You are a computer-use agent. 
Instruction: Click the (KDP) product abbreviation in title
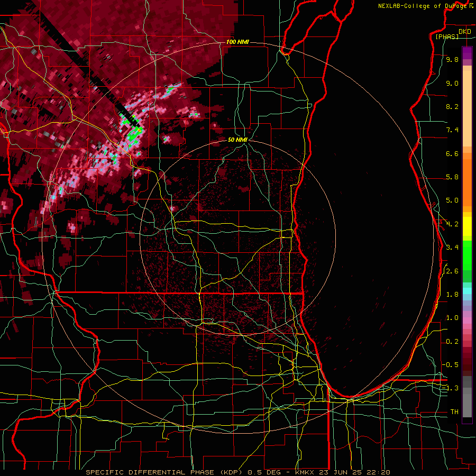pos(231,472)
